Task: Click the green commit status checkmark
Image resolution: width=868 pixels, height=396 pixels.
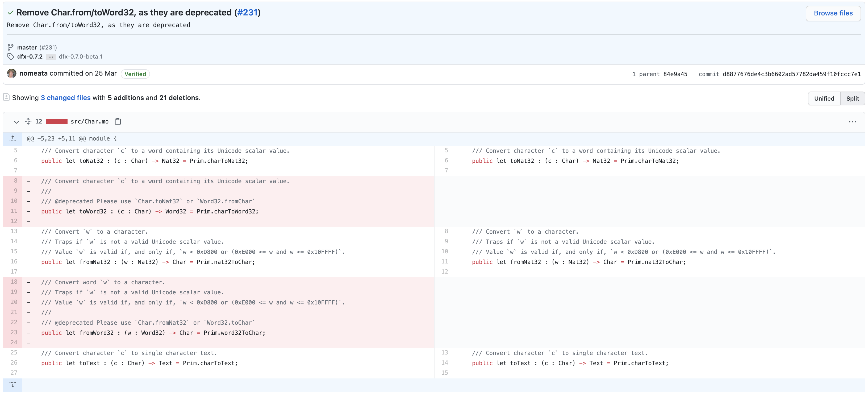Action: point(10,13)
